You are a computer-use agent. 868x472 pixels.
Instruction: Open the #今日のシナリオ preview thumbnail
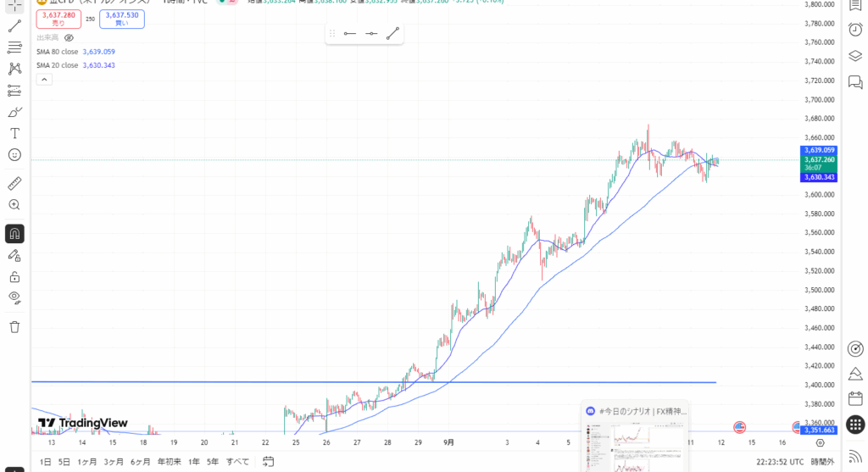[636, 436]
